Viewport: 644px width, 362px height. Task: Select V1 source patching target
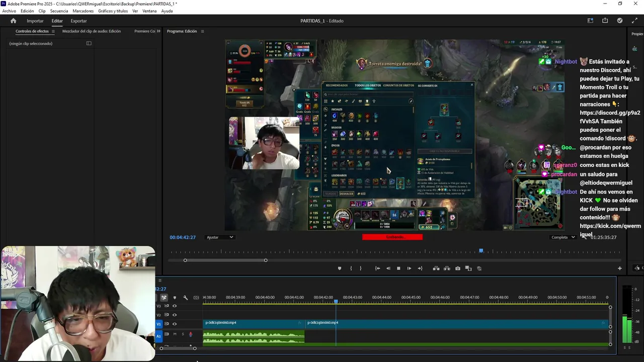click(159, 324)
